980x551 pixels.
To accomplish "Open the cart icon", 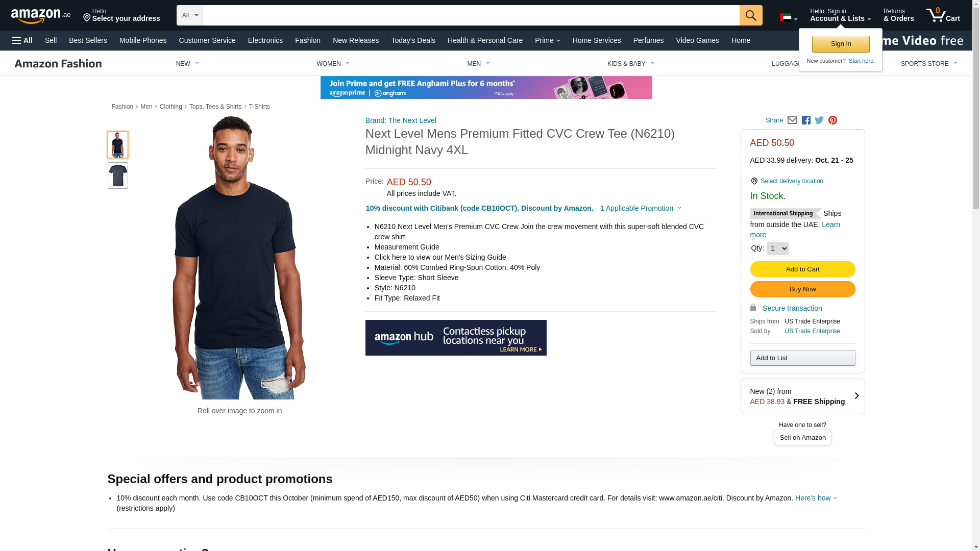I will (x=943, y=15).
